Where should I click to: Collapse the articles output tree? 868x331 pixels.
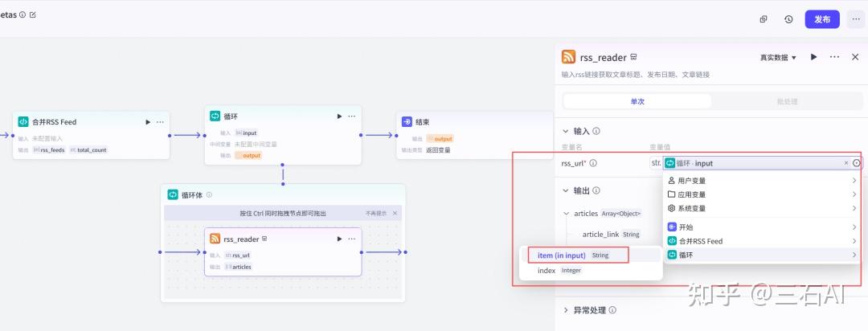tap(566, 214)
